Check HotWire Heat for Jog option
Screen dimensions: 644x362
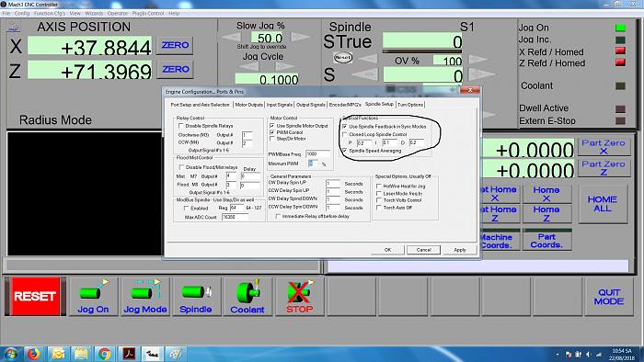[x=379, y=187]
